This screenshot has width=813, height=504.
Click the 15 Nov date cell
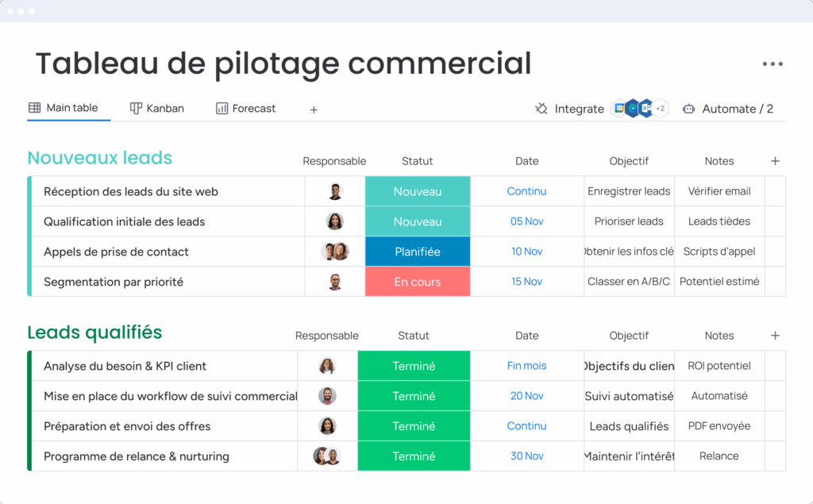[x=527, y=282]
